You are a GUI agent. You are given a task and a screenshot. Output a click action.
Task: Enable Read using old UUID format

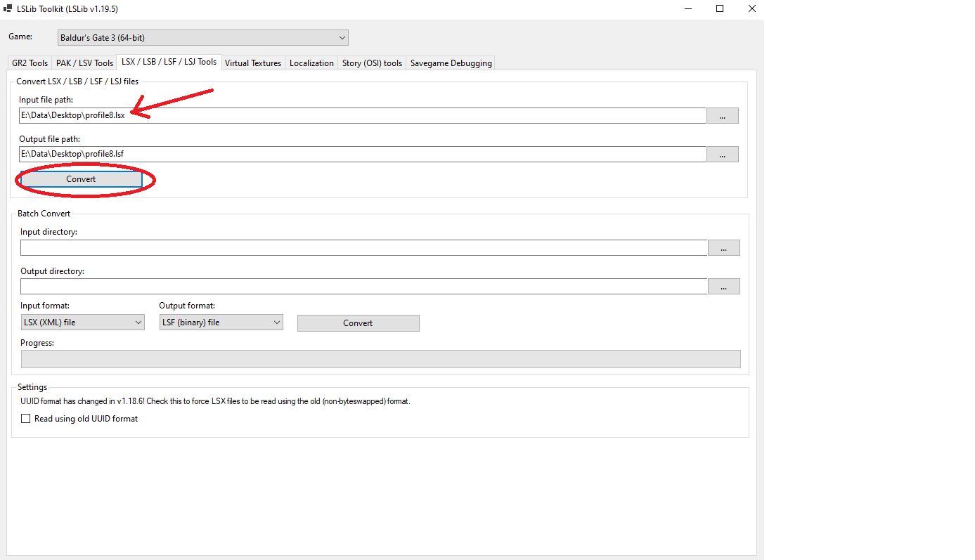click(x=26, y=419)
